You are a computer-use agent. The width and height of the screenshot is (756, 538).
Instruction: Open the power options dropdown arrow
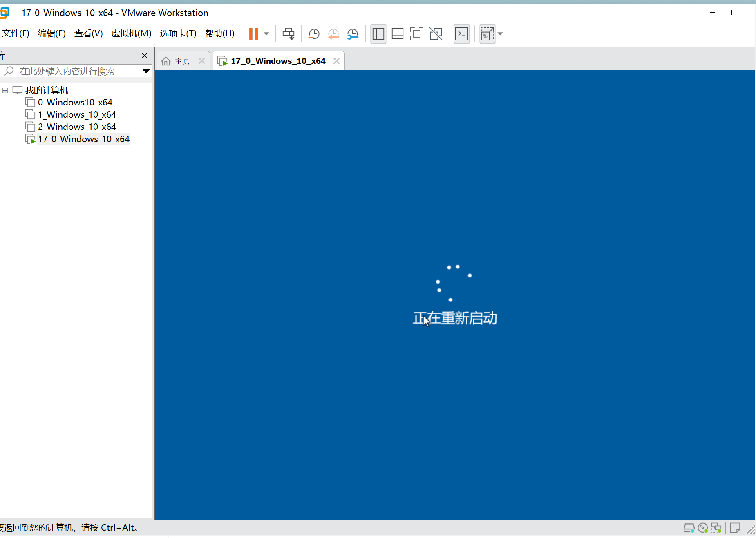click(266, 34)
